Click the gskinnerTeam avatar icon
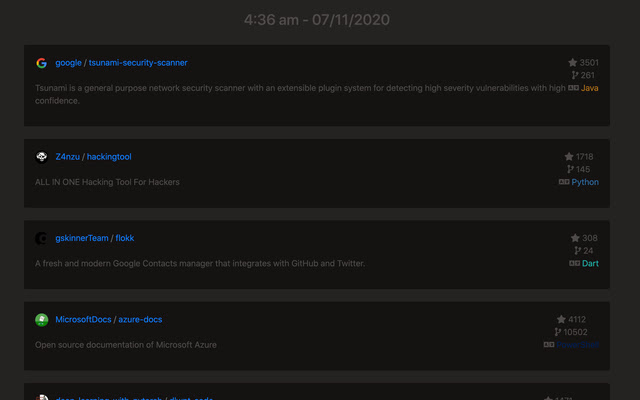 pyautogui.click(x=42, y=238)
